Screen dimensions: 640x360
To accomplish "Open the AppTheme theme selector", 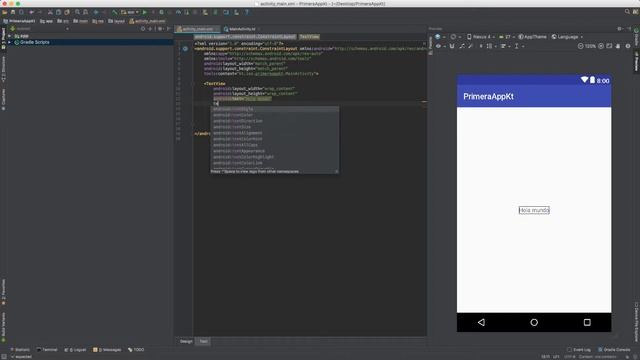I will [x=532, y=37].
